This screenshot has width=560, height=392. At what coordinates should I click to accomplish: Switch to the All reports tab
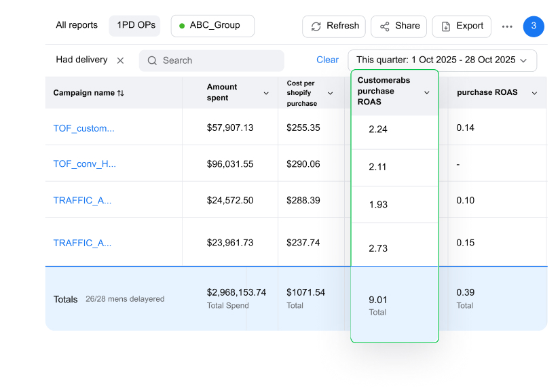(x=77, y=26)
